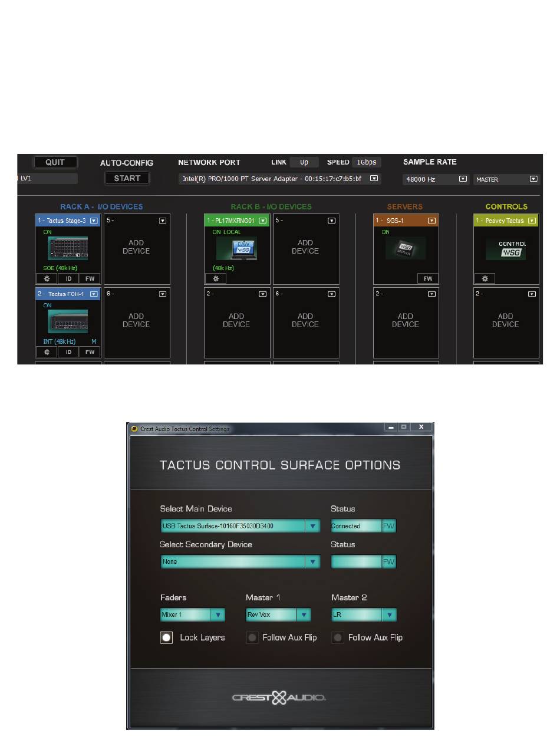Click the DAW SoundGrid laptop icon
This screenshot has width=560, height=736.
click(x=238, y=249)
